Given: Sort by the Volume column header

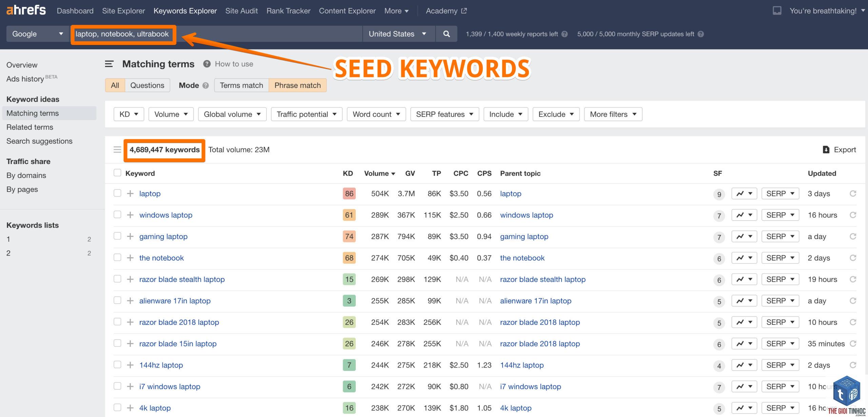Looking at the screenshot, I should (379, 173).
